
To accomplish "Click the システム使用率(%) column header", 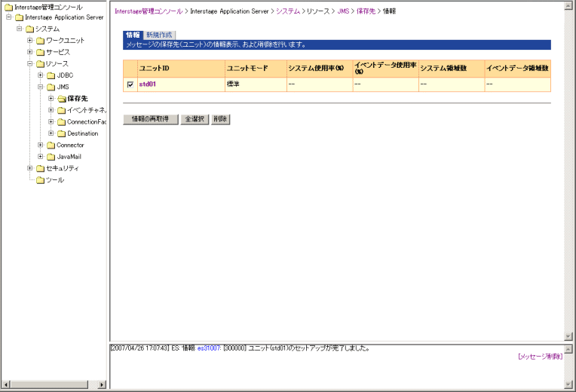I will tap(320, 69).
